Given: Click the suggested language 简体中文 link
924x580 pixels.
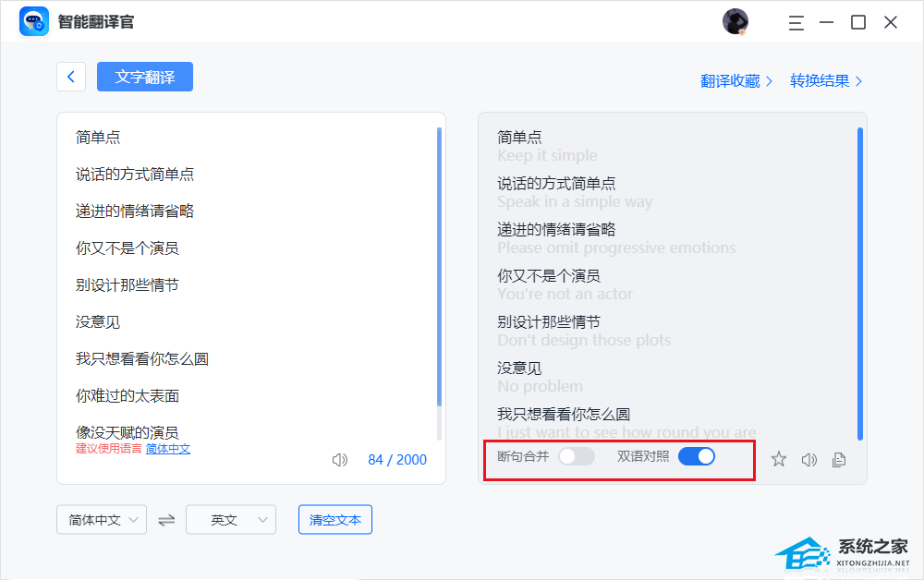Looking at the screenshot, I should 168,449.
